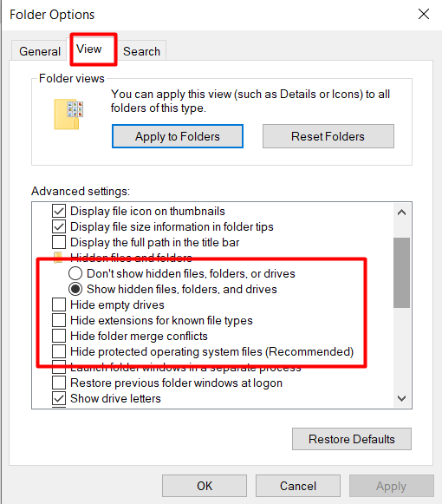The image size is (442, 504).
Task: Click the 'Folder views' group label
Action: pyautogui.click(x=72, y=78)
